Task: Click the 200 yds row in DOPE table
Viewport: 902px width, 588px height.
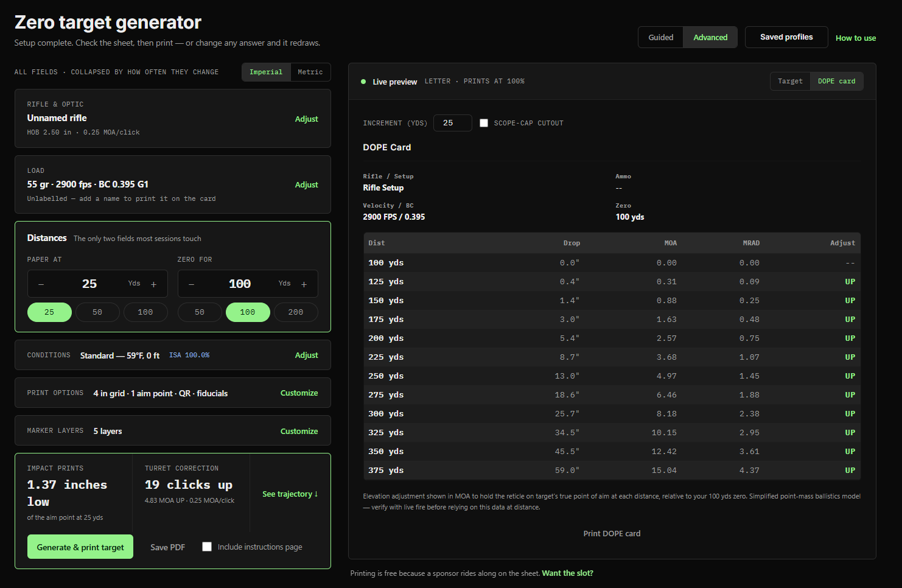Action: click(612, 338)
